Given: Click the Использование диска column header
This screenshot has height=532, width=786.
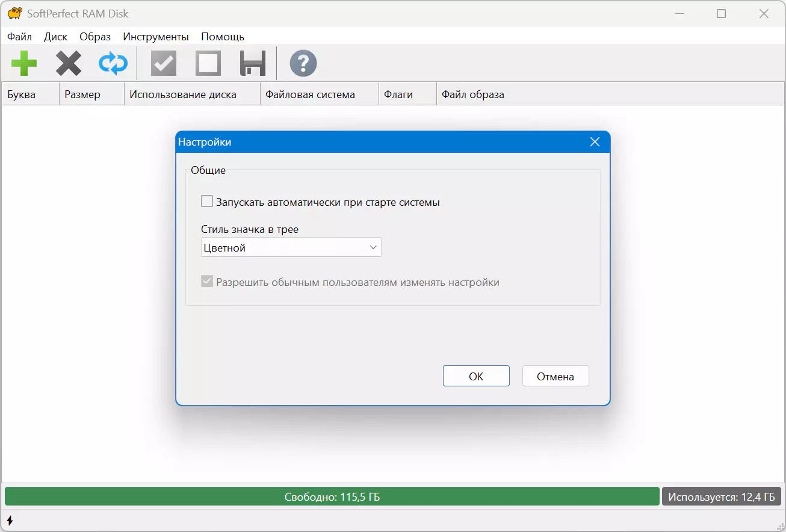Looking at the screenshot, I should pyautogui.click(x=192, y=94).
